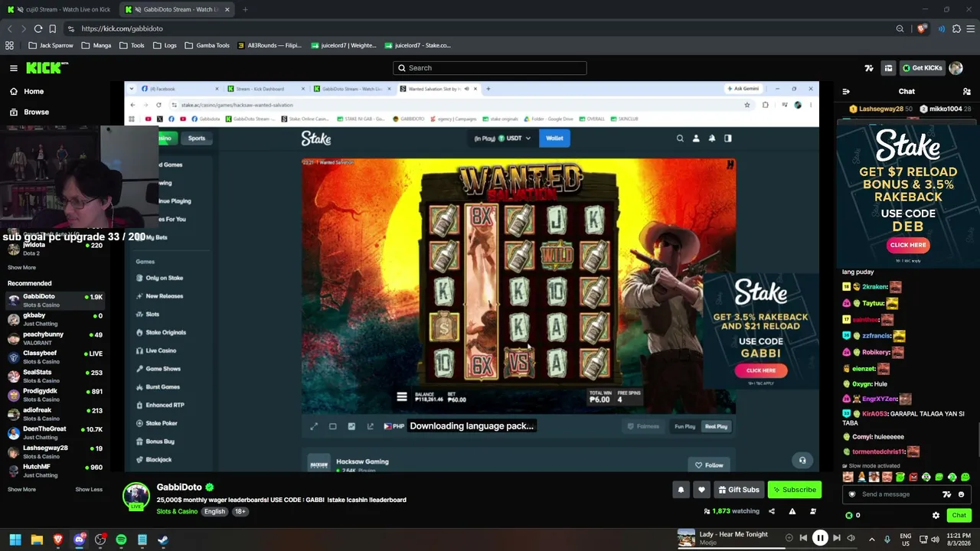
Task: Open GabbiDoto channel avatar
Action: click(x=136, y=496)
